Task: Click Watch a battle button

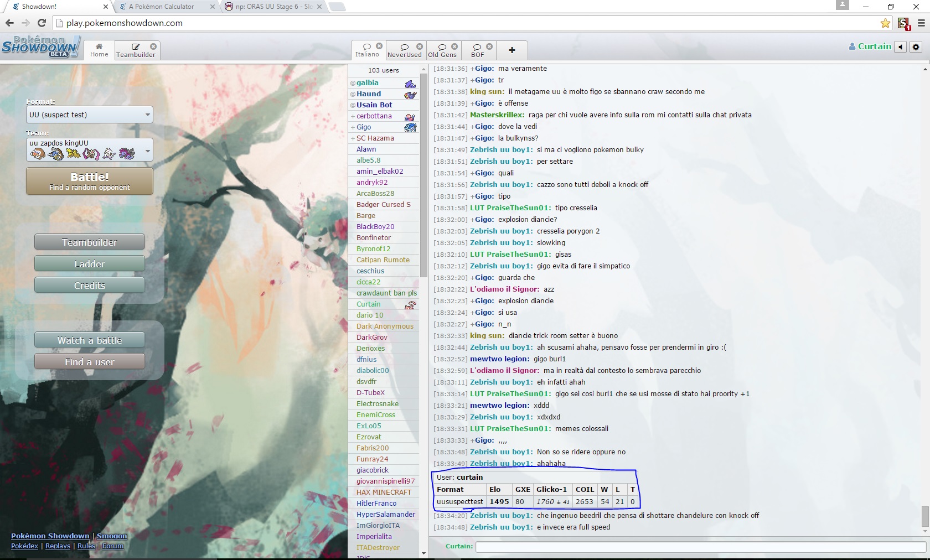Action: click(x=90, y=340)
